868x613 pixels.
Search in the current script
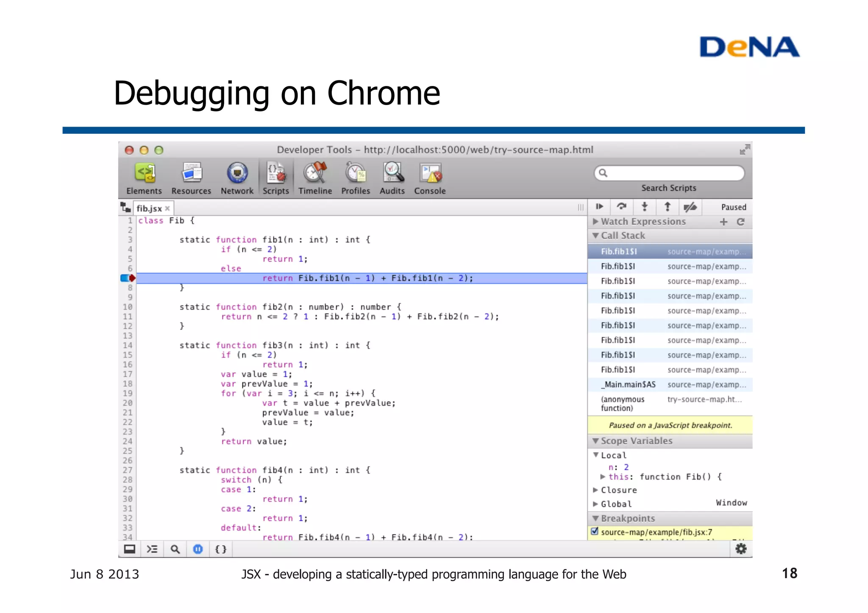pyautogui.click(x=175, y=549)
